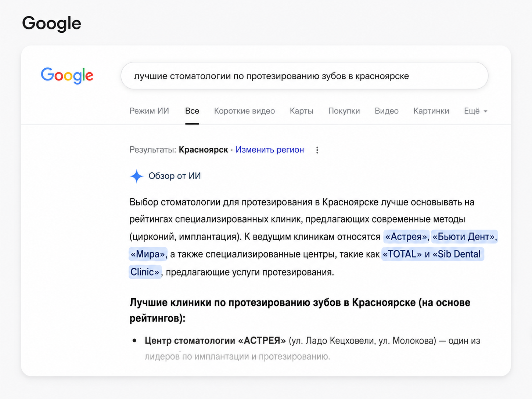This screenshot has height=399, width=532.
Task: Select the Все tab
Action: click(x=192, y=111)
